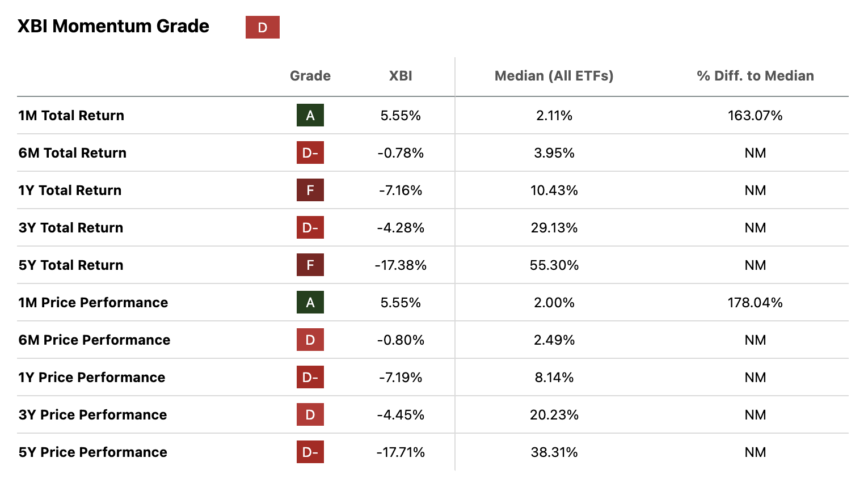Image resolution: width=868 pixels, height=483 pixels.
Task: Click the F grade badge for 1Y Total Return
Action: [x=310, y=190]
